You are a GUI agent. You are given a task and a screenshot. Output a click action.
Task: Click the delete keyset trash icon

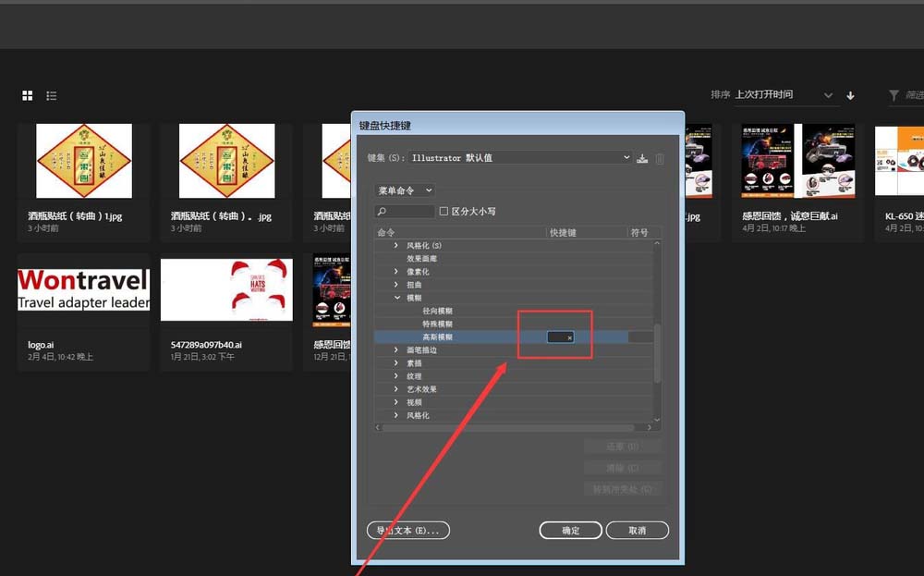tap(660, 158)
